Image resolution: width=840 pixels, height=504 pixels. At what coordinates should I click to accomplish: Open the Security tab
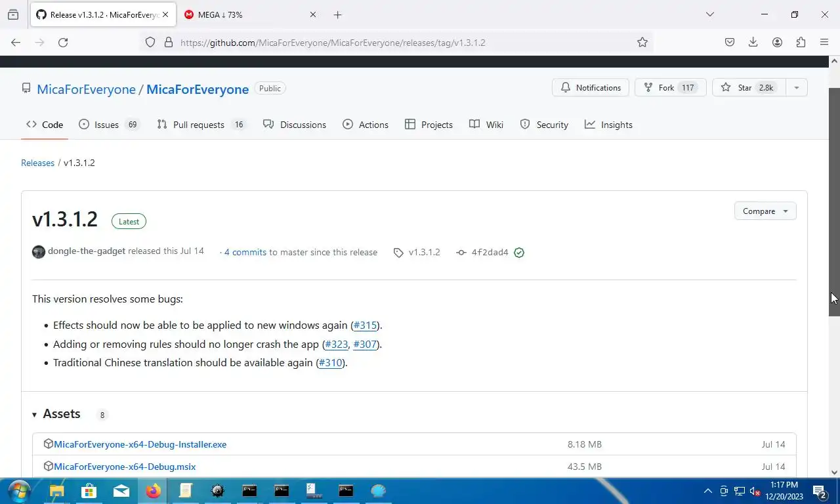[x=544, y=125]
